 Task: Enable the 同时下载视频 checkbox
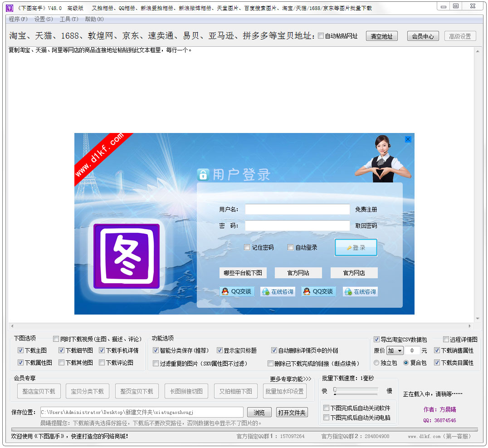pyautogui.click(x=56, y=339)
